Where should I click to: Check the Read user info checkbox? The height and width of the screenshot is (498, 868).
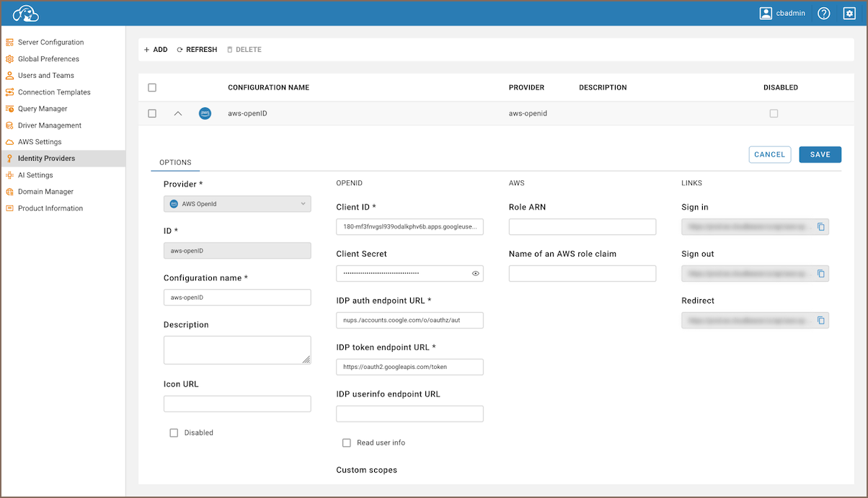[x=347, y=443]
